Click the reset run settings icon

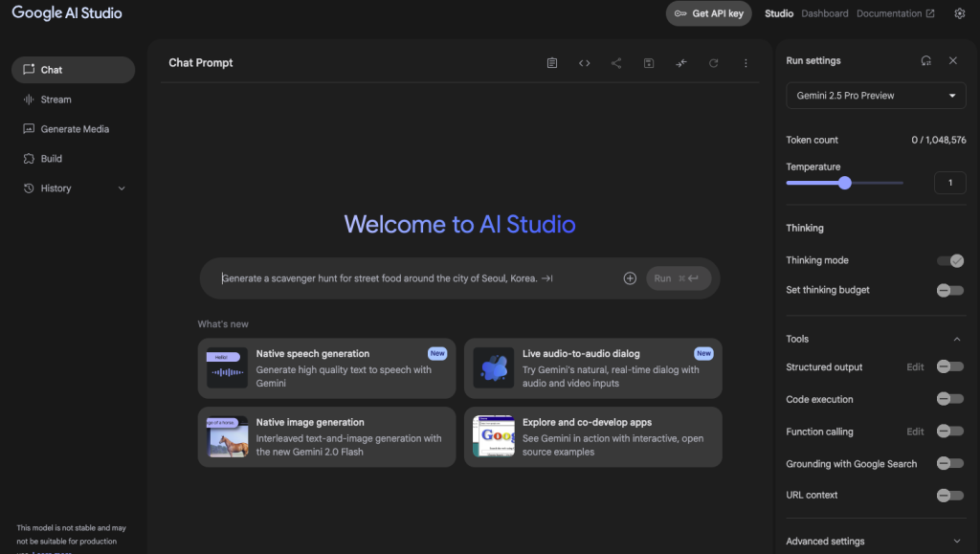point(926,60)
